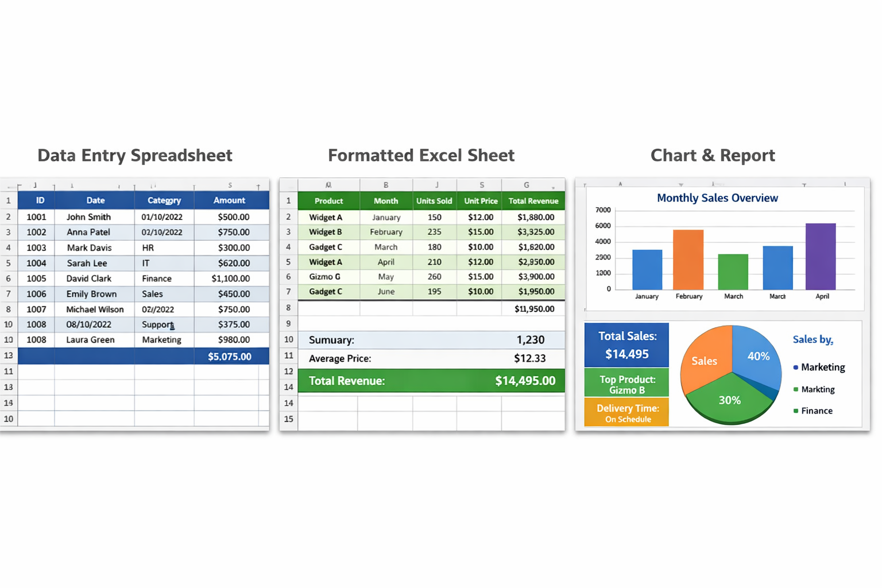
Task: Select column B header in formatted sheet
Action: (386, 185)
